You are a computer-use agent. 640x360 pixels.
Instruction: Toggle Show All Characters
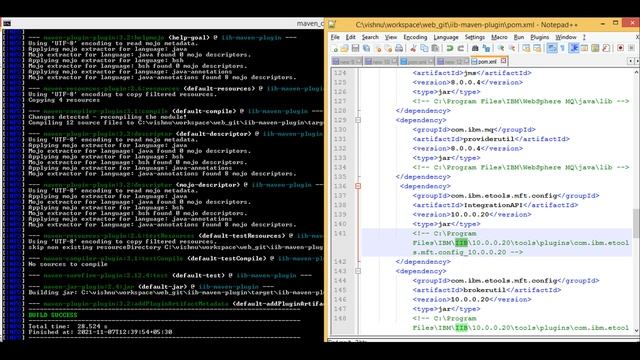click(x=563, y=49)
